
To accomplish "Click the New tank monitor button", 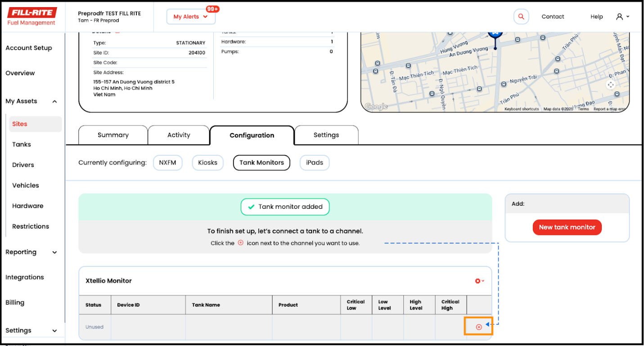I will 567,227.
